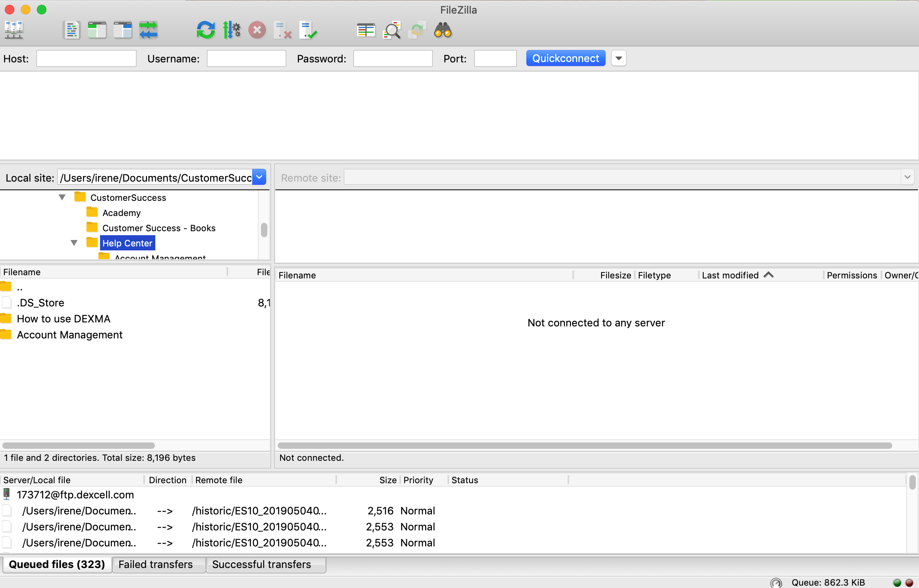Select the .DS_Store file
The width and height of the screenshot is (919, 588).
135,303
